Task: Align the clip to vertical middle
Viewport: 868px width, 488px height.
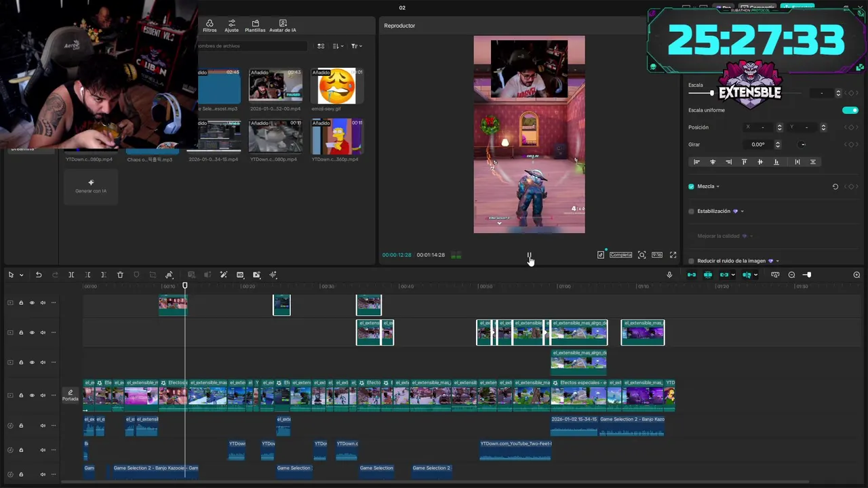Action: coord(760,162)
